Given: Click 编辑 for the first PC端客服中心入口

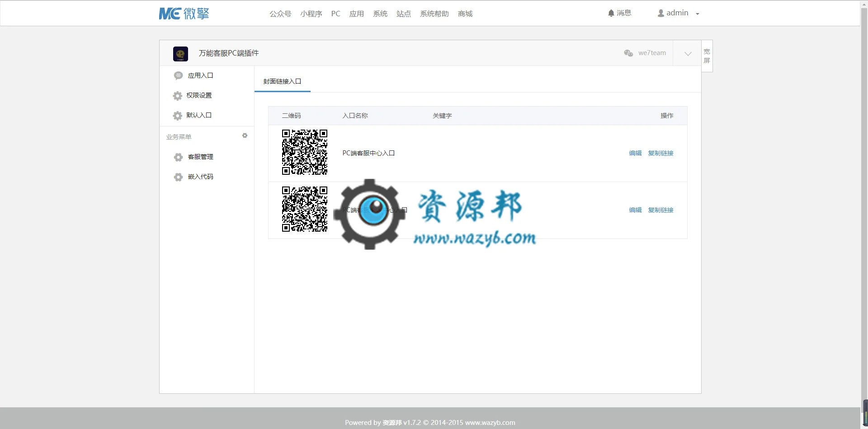Looking at the screenshot, I should point(635,153).
